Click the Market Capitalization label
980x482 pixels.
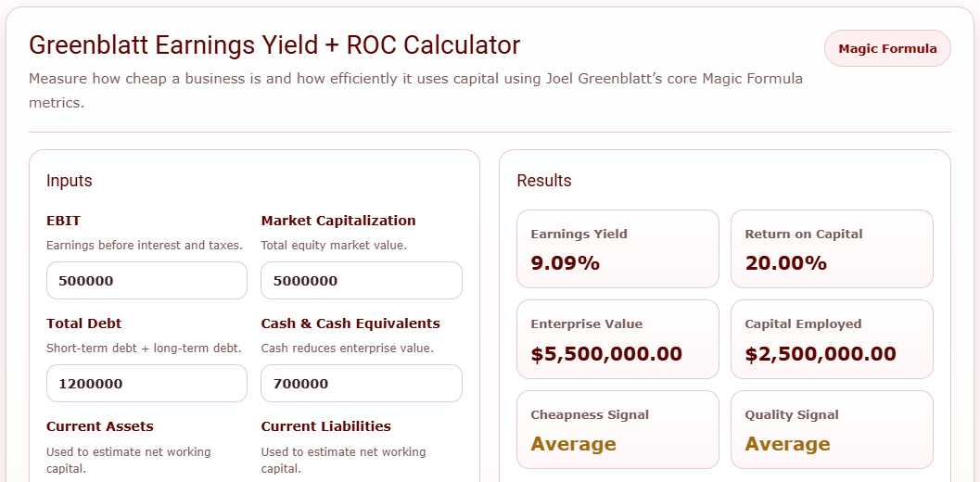point(338,221)
